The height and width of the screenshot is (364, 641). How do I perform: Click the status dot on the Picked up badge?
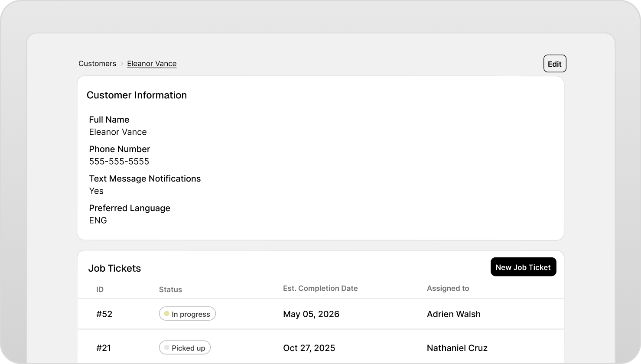click(x=166, y=347)
